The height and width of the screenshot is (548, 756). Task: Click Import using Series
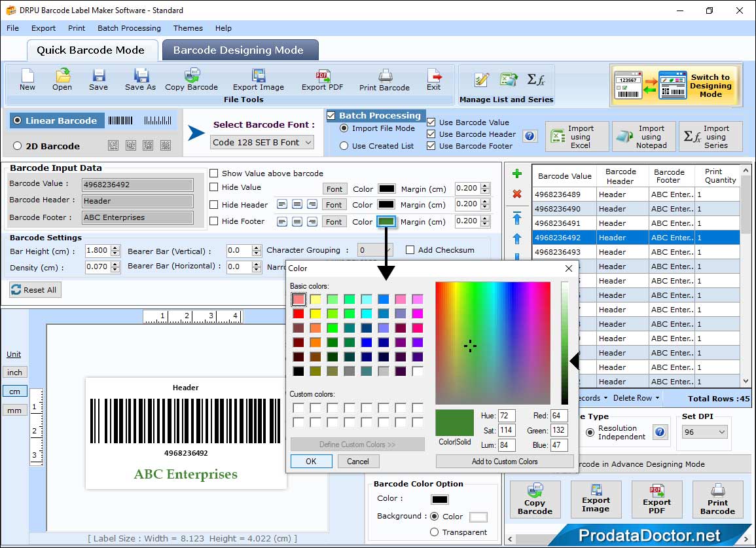pos(711,137)
